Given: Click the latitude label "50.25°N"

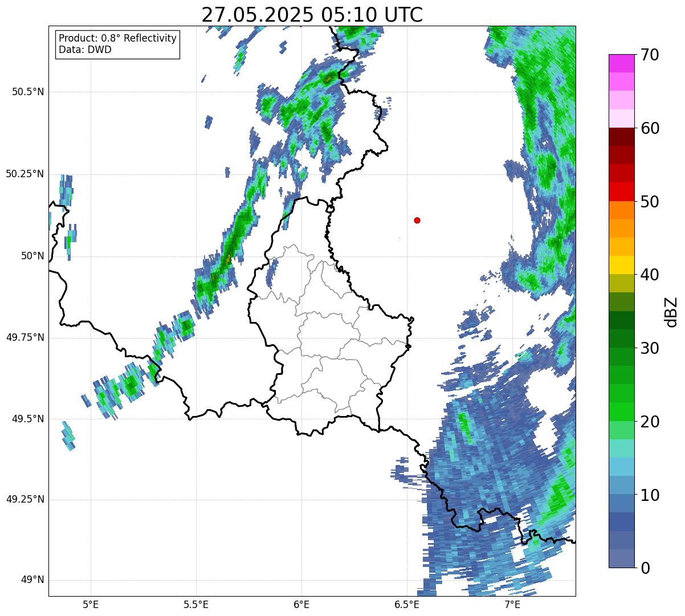Looking at the screenshot, I should click(x=25, y=174).
